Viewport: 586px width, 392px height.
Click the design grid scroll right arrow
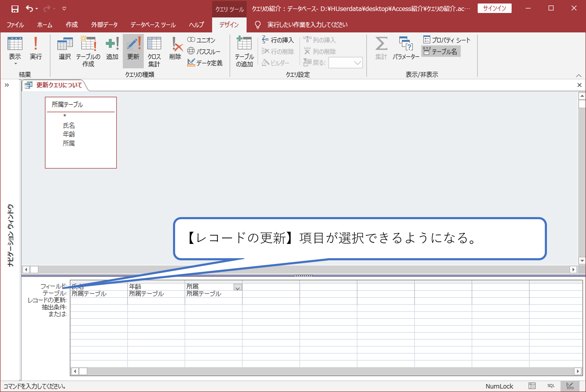coord(578,371)
